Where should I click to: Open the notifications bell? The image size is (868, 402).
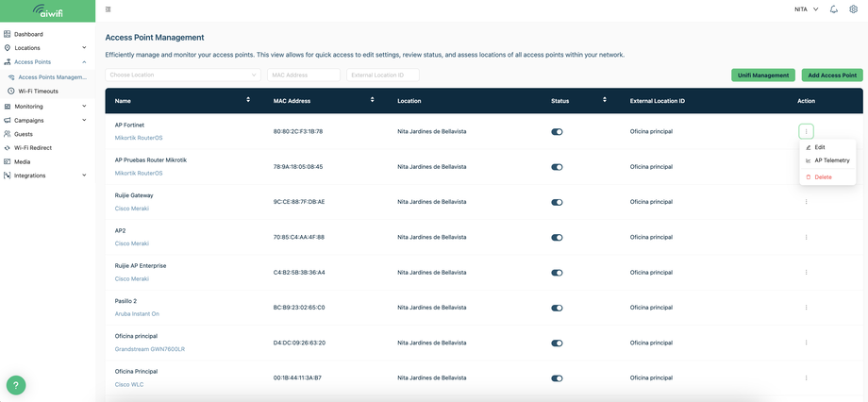[x=834, y=9]
